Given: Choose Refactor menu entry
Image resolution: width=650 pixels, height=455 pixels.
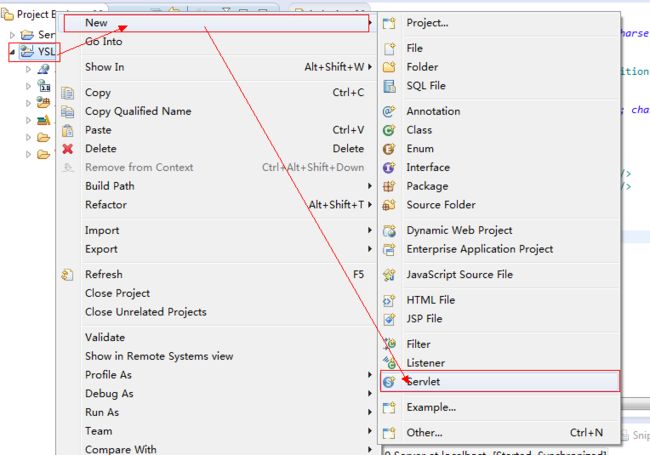Looking at the screenshot, I should 216,205.
